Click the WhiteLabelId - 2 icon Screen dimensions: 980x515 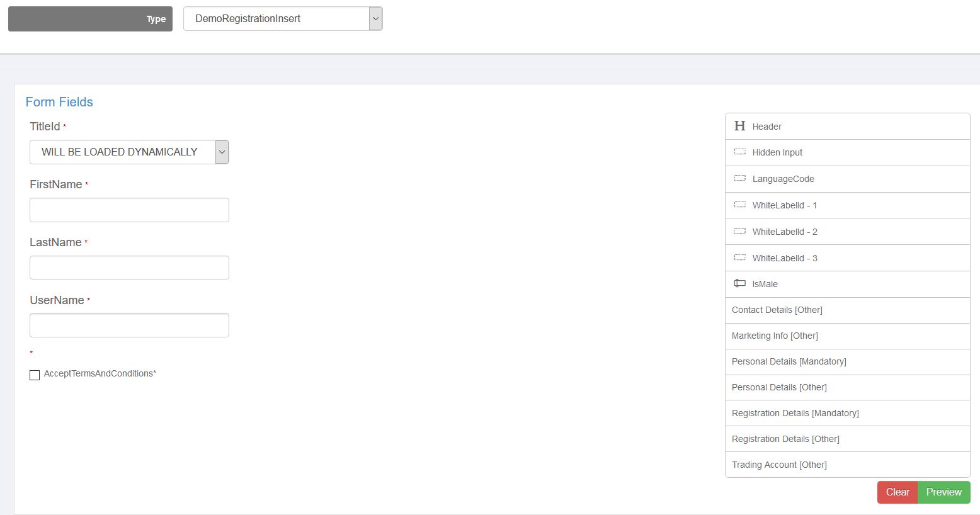tap(739, 232)
